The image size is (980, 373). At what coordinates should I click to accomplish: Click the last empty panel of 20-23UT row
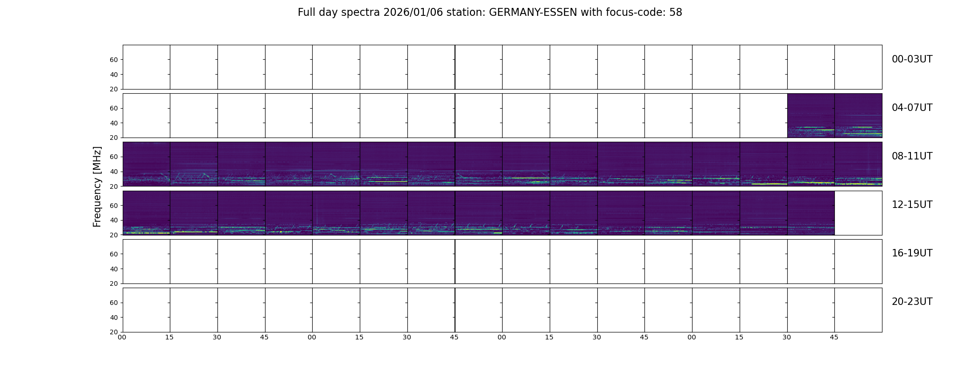tap(858, 310)
